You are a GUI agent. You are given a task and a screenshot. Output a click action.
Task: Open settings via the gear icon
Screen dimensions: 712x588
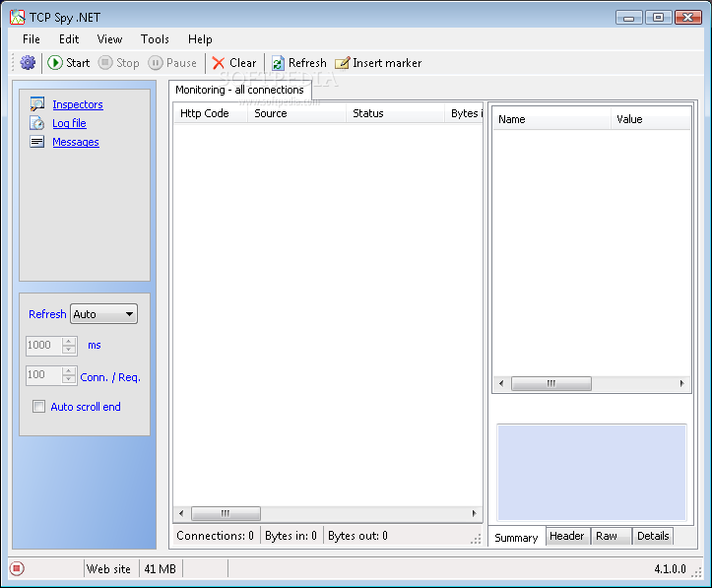[x=28, y=63]
